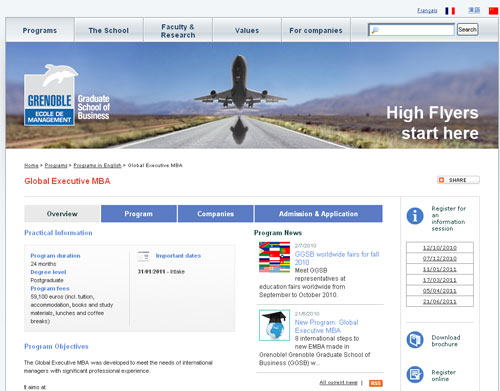
Task: Open the GGSB worldwide fairs news link
Action: tap(337, 258)
